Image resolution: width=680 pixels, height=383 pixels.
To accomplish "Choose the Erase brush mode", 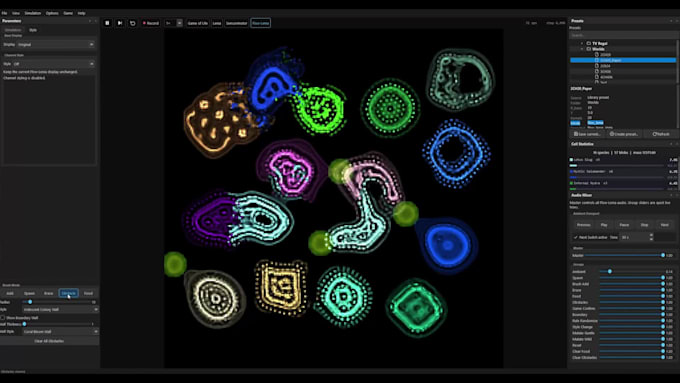I will 49,293.
